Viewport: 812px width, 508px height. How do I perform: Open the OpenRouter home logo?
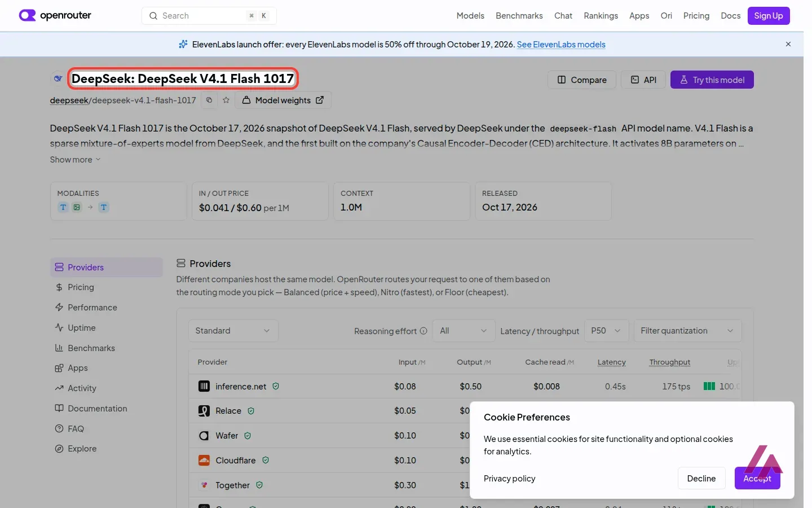pyautogui.click(x=55, y=15)
